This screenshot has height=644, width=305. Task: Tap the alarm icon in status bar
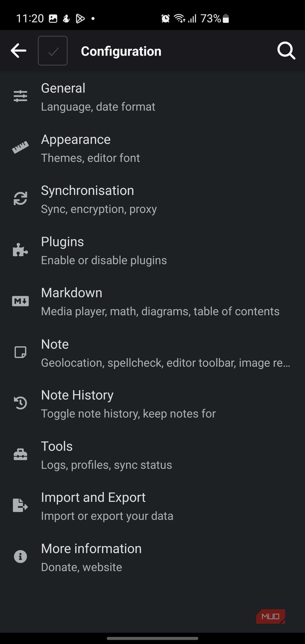165,18
